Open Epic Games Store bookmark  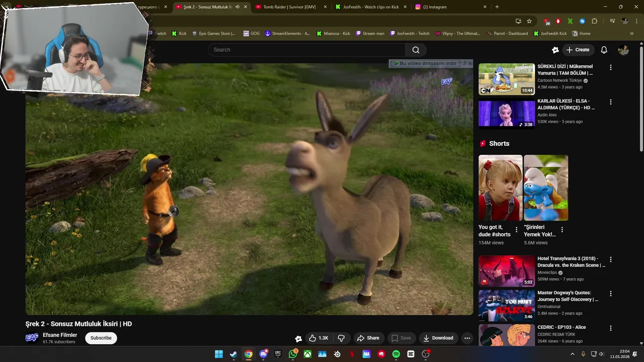[214, 34]
